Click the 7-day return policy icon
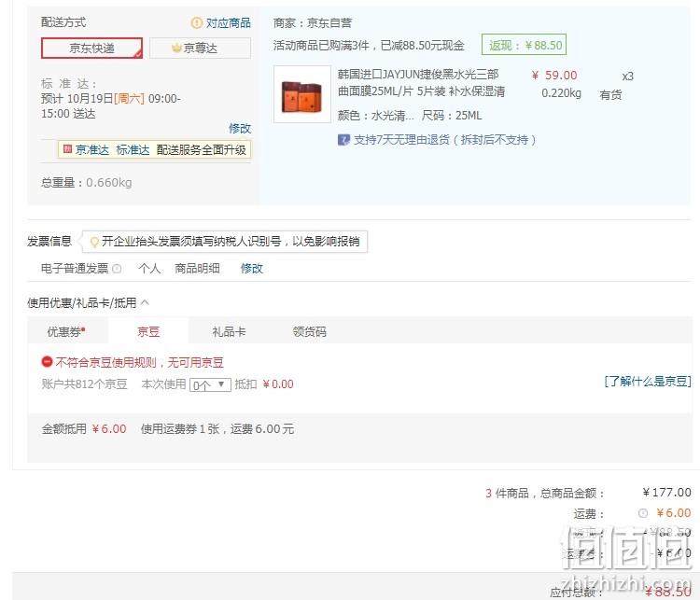The height and width of the screenshot is (600, 700). [343, 140]
